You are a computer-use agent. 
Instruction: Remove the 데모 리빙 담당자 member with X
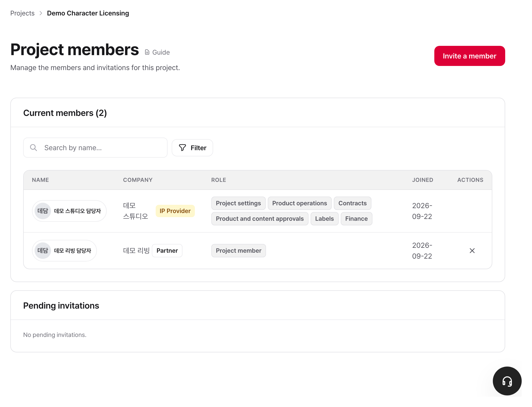pos(472,251)
